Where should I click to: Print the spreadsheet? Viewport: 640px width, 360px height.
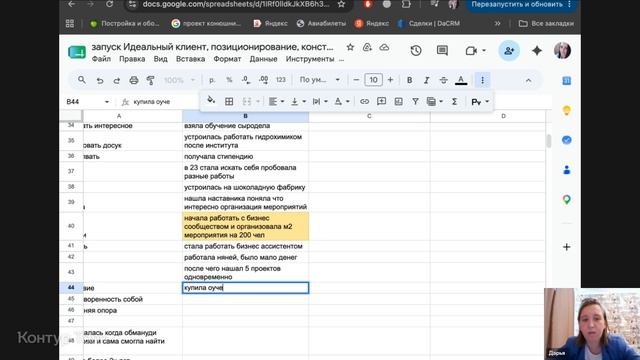[x=134, y=80]
